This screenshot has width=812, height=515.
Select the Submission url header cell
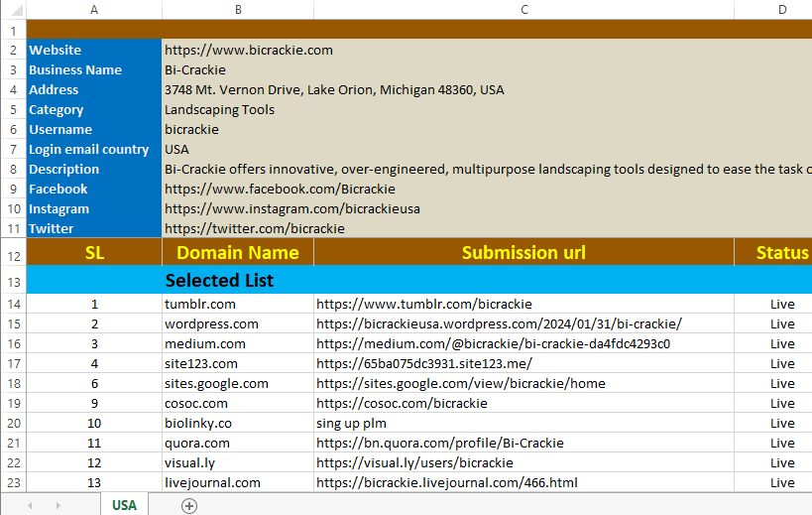pos(523,253)
